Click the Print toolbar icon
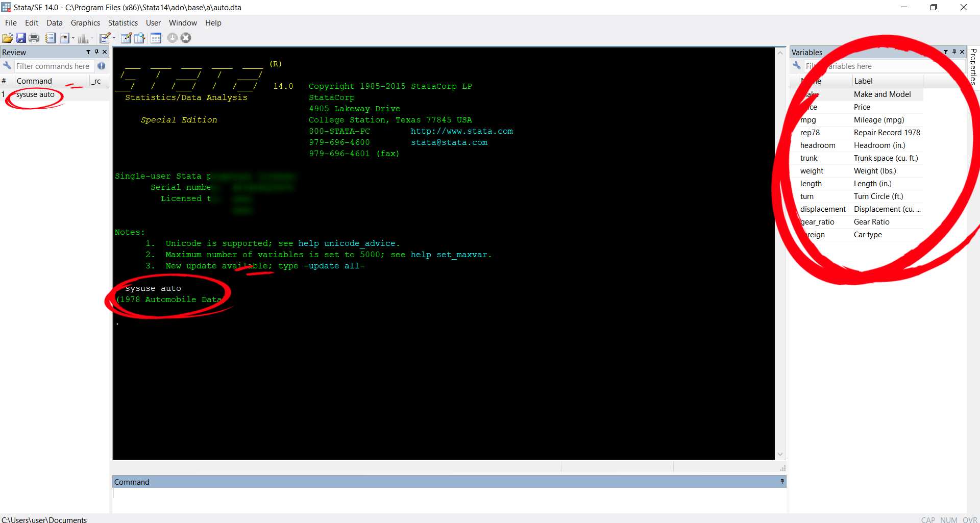The height and width of the screenshot is (523, 980). [x=34, y=38]
